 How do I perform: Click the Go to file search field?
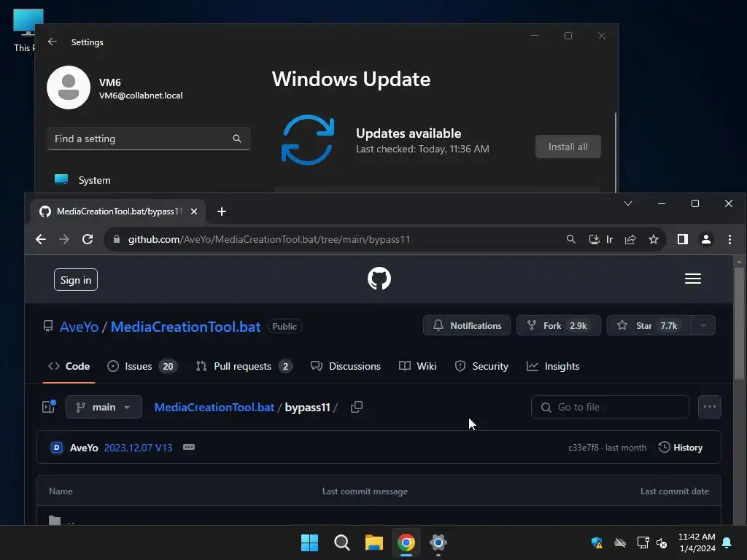tap(610, 407)
